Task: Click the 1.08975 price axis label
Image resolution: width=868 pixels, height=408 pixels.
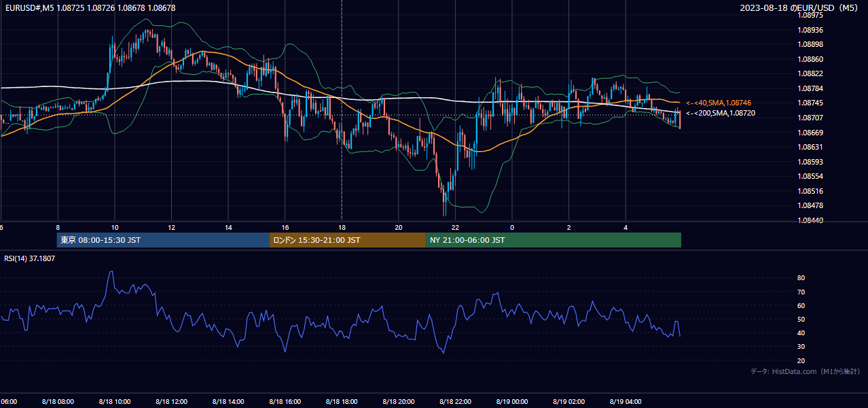Action: (x=810, y=15)
